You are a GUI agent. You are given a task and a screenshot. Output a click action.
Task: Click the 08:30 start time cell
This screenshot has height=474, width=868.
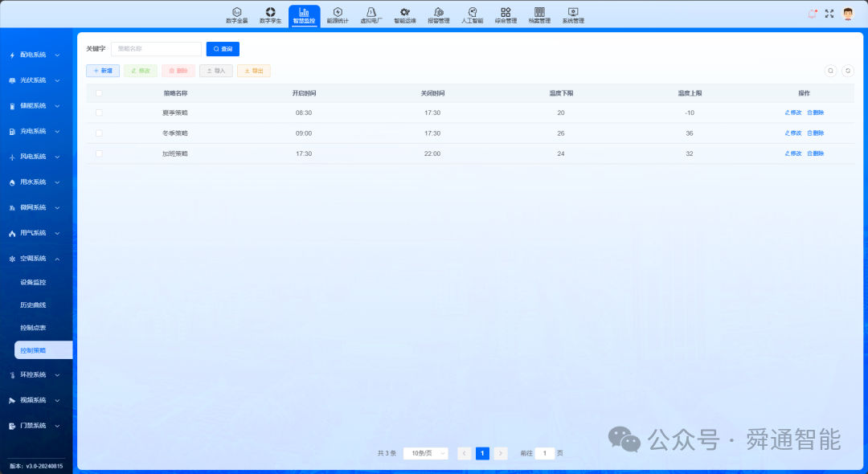(x=303, y=112)
